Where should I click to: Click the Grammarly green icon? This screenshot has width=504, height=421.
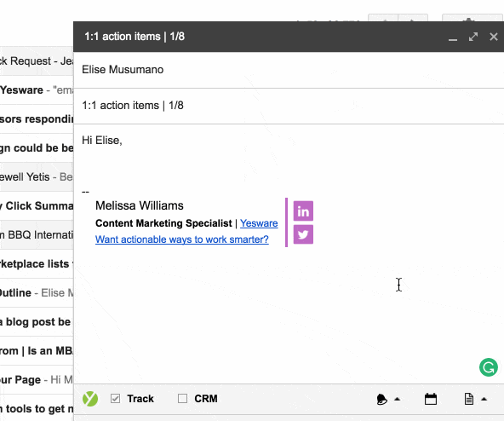click(489, 367)
